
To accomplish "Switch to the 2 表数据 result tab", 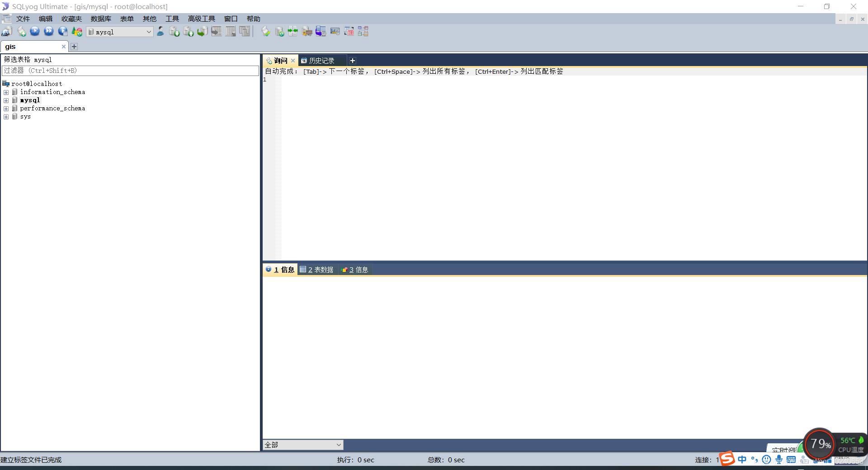I will 317,270.
